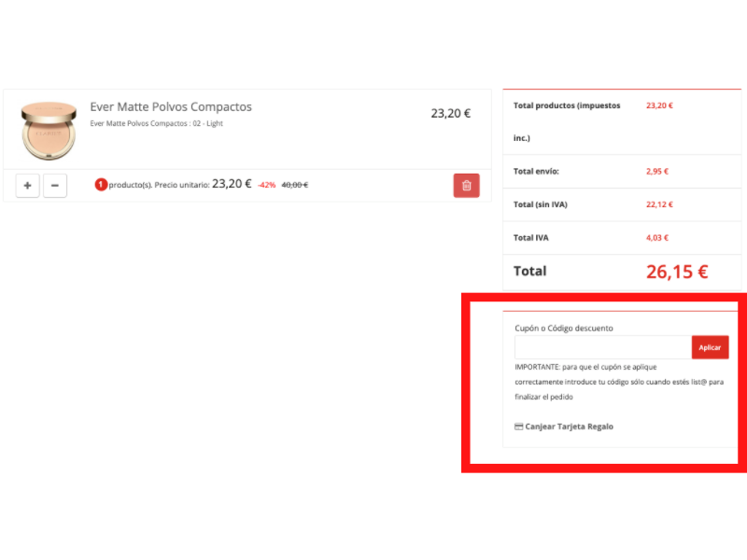Delete product using red trash icon
This screenshot has height=560, width=747.
coord(466,185)
